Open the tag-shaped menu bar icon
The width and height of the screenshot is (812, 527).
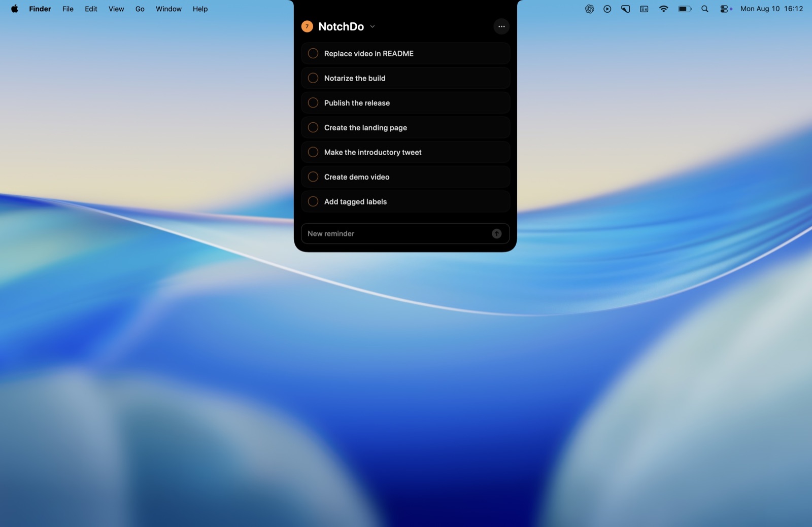tap(625, 9)
